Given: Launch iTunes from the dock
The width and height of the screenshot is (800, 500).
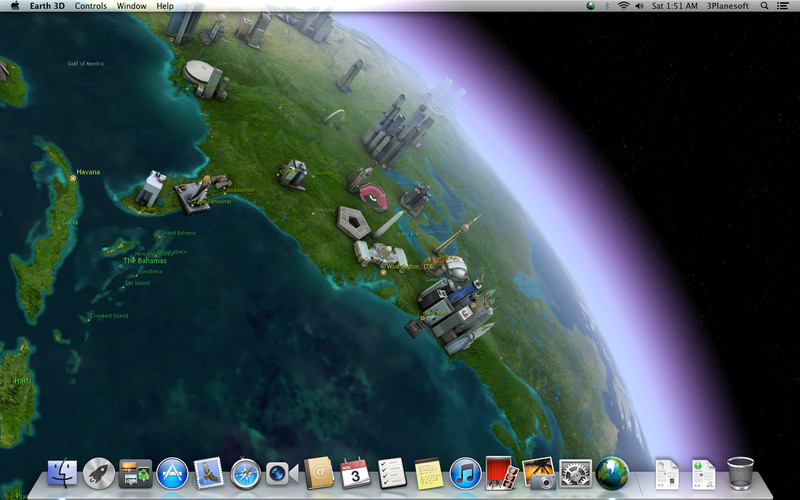Looking at the screenshot, I should click(x=465, y=473).
